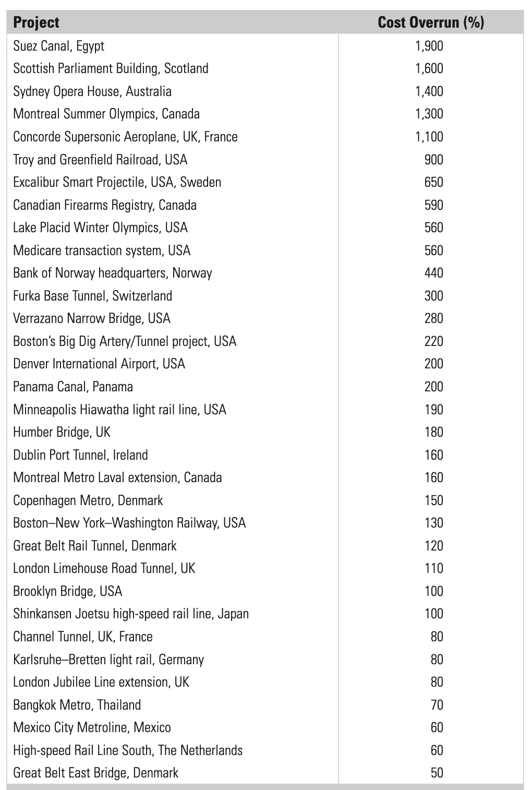This screenshot has height=790, width=532.
Task: Click Bangkok Metro, Thailand row
Action: [265, 705]
